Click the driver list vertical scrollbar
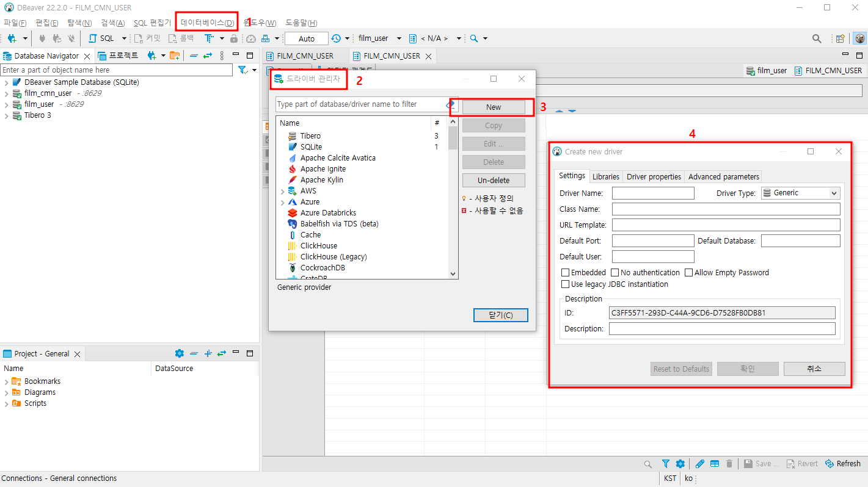The image size is (868, 487). (x=453, y=197)
